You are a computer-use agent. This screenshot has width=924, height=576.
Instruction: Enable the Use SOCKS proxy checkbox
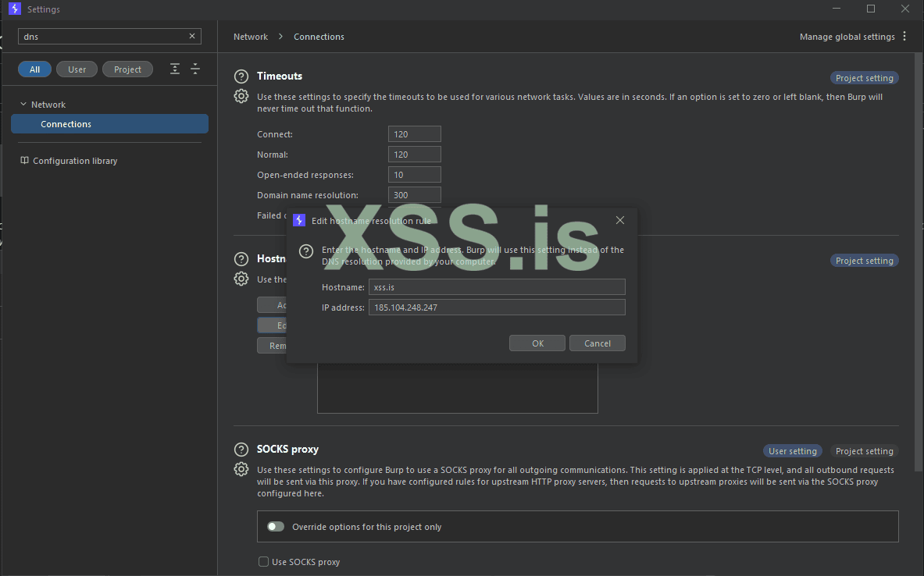263,562
